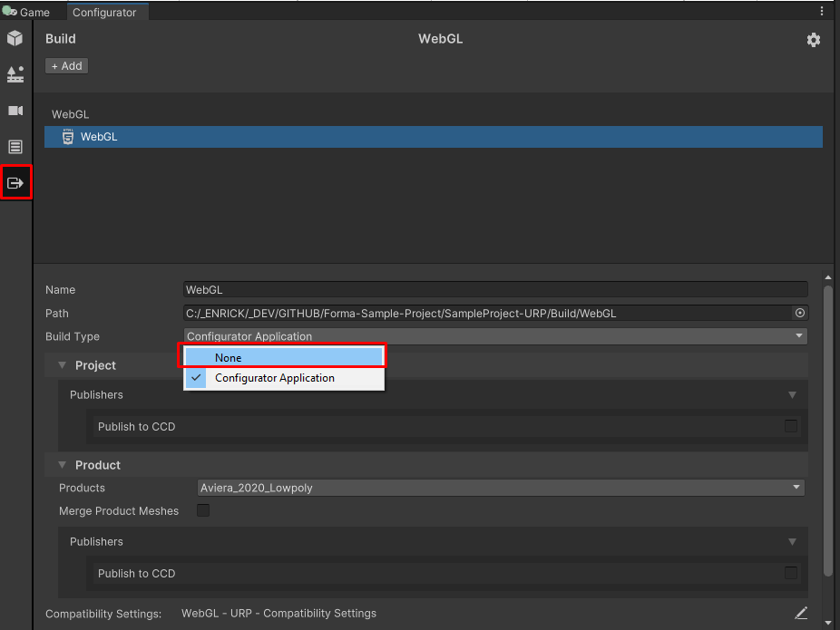Enable Publish to CCD under Project
The width and height of the screenshot is (840, 630).
tap(791, 426)
